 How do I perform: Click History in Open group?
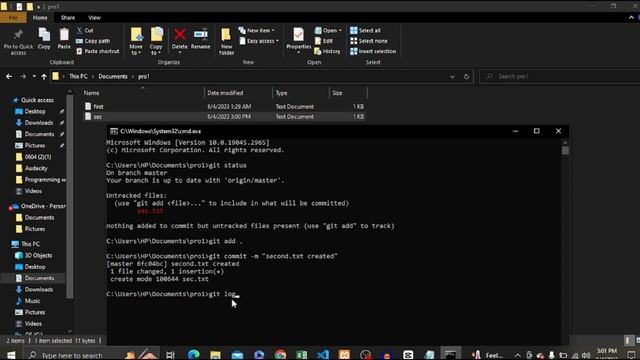tap(327, 51)
